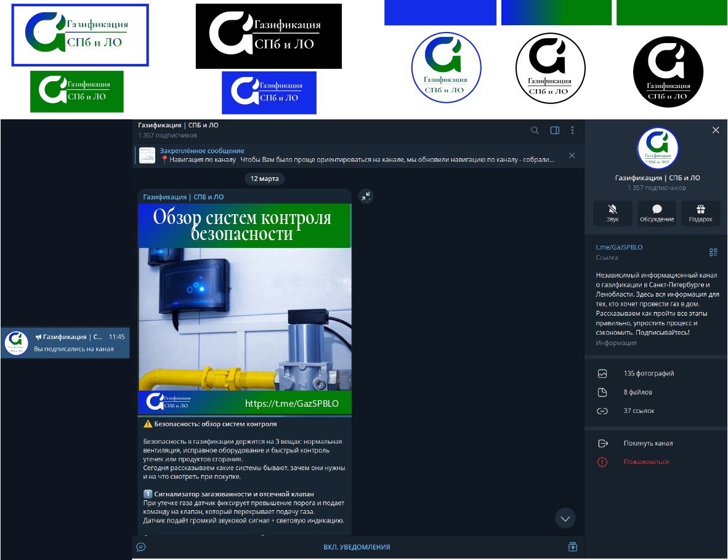Click the file icon in info panel
This screenshot has height=560, width=728.
602,392
